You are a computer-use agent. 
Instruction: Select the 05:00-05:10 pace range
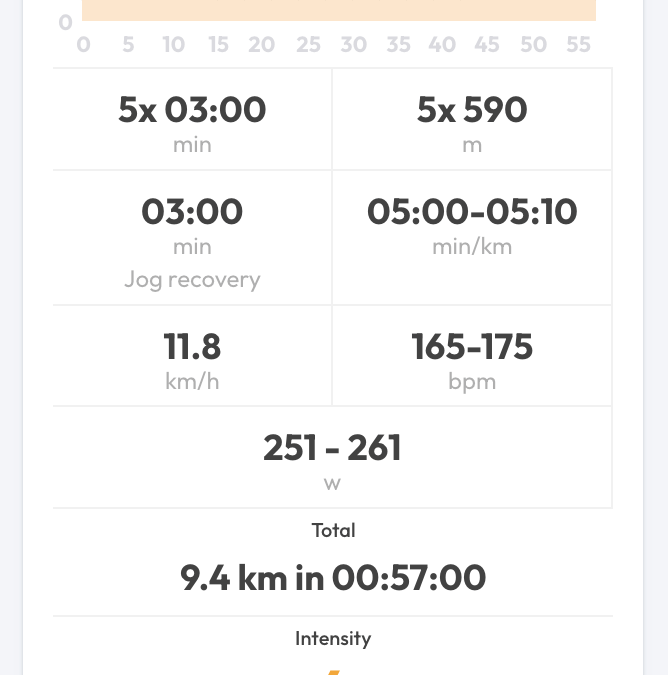(472, 211)
